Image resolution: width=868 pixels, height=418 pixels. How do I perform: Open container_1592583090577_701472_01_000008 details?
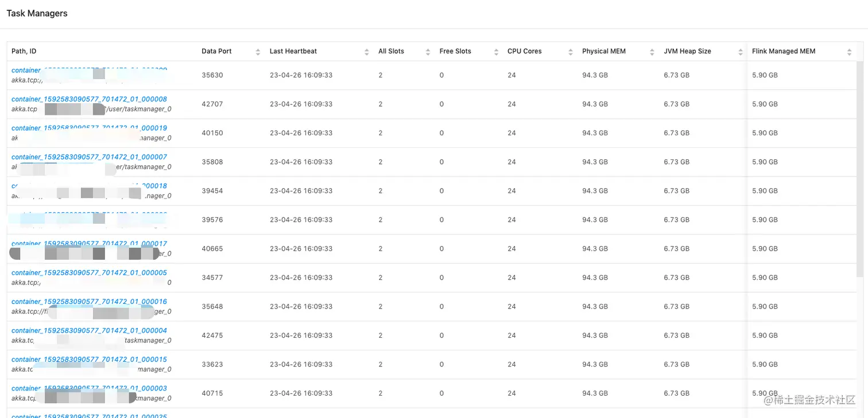(x=88, y=99)
